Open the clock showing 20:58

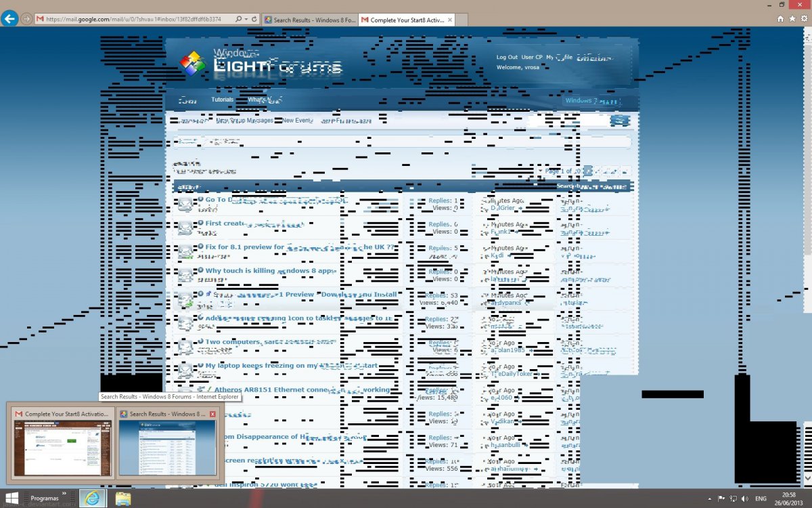click(x=790, y=499)
